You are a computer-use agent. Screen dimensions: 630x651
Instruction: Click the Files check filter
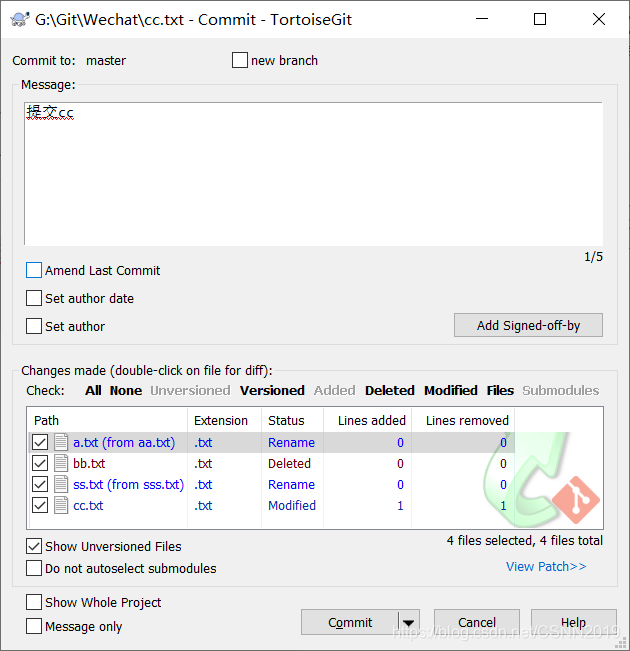click(500, 390)
